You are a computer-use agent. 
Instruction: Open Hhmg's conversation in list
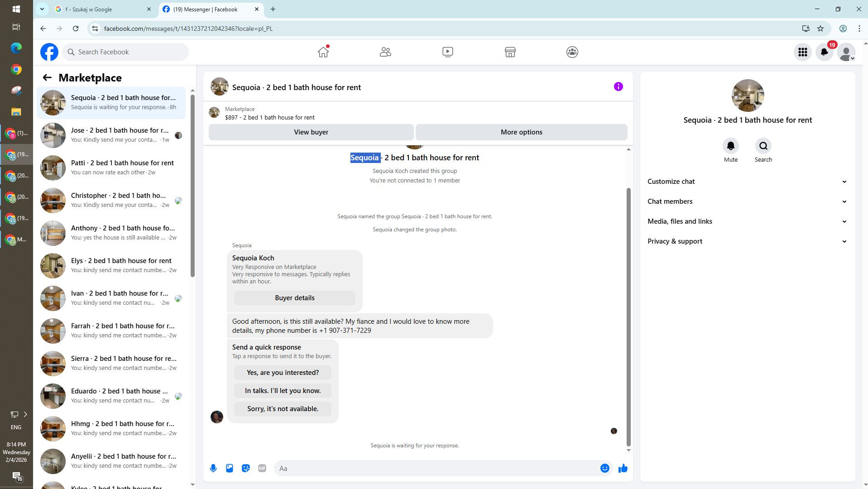[x=111, y=429]
